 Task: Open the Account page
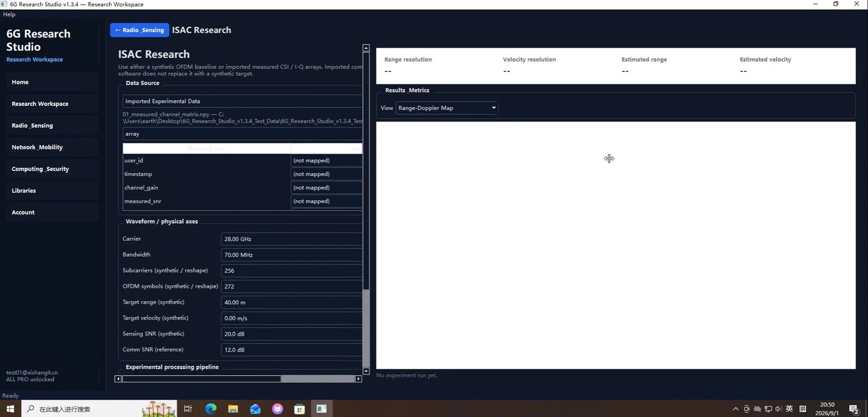[53, 212]
